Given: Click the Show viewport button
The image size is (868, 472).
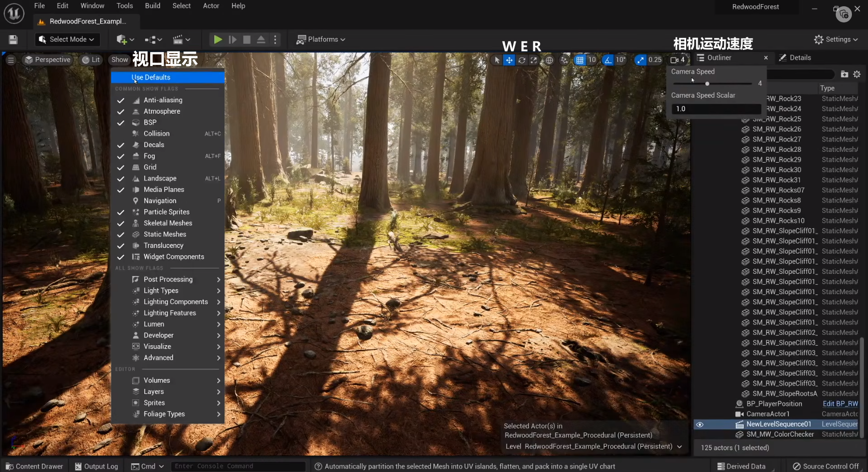Looking at the screenshot, I should [120, 60].
